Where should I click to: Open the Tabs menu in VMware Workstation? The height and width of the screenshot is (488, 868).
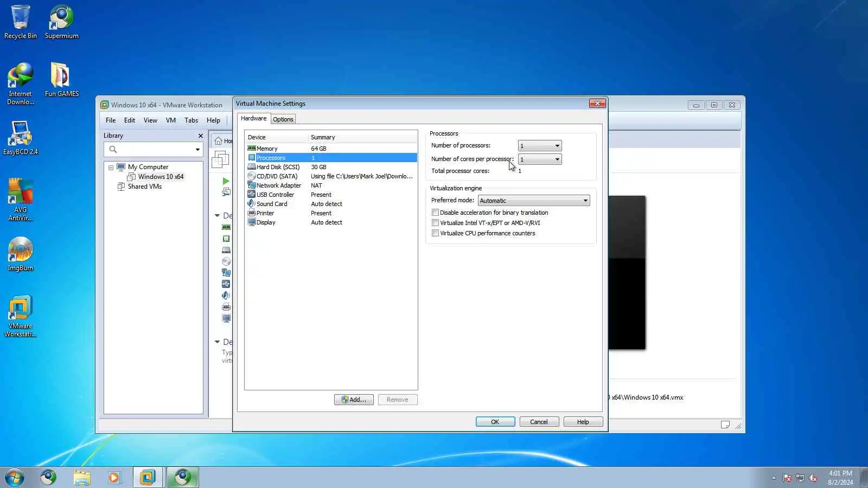pyautogui.click(x=191, y=120)
